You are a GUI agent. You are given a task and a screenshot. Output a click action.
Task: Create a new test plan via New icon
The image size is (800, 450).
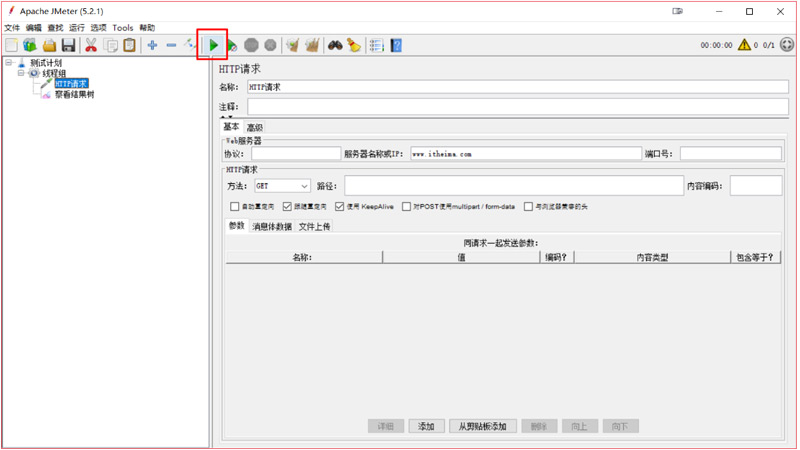click(11, 45)
